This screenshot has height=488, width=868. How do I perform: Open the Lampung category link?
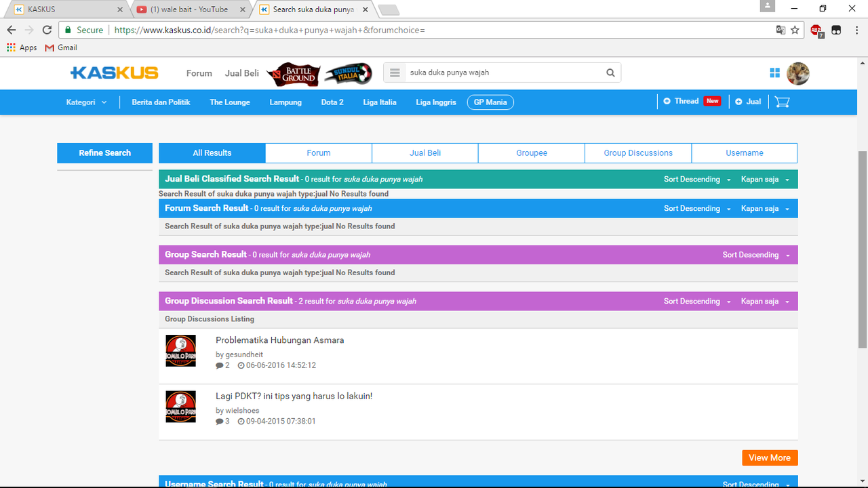285,102
